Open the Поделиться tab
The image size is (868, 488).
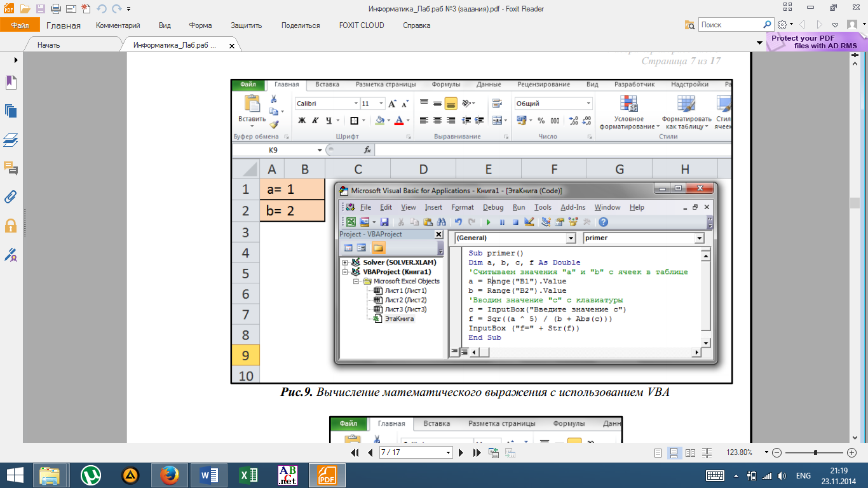pyautogui.click(x=301, y=25)
